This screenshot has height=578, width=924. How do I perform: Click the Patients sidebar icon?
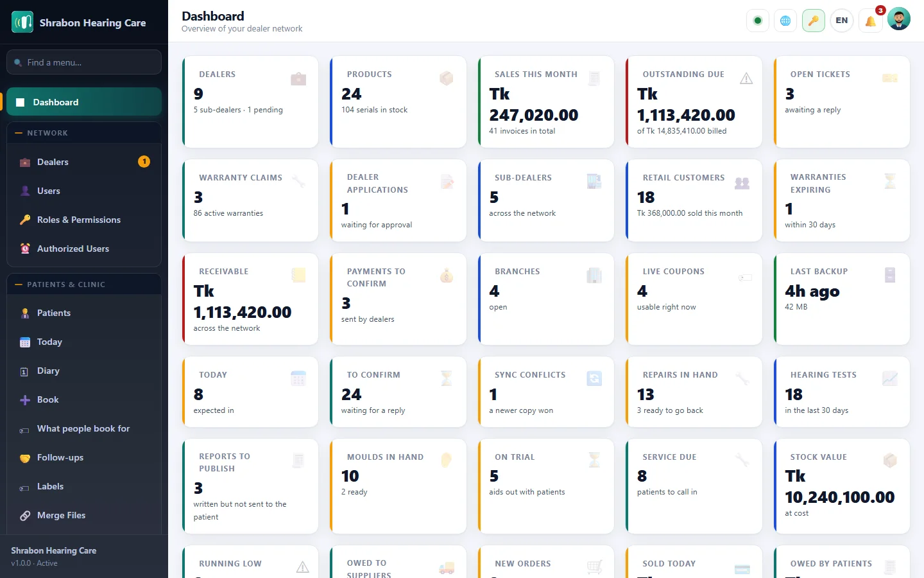[25, 313]
